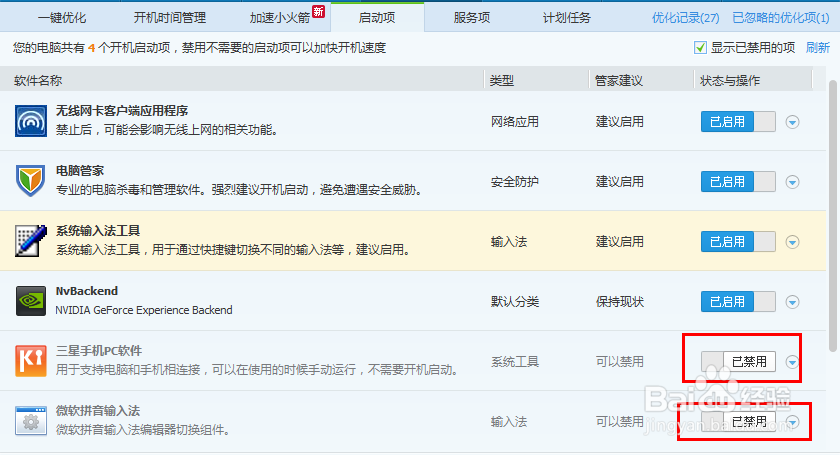840x455 pixels.
Task: Click 系统工具 type cell
Action: (x=515, y=362)
